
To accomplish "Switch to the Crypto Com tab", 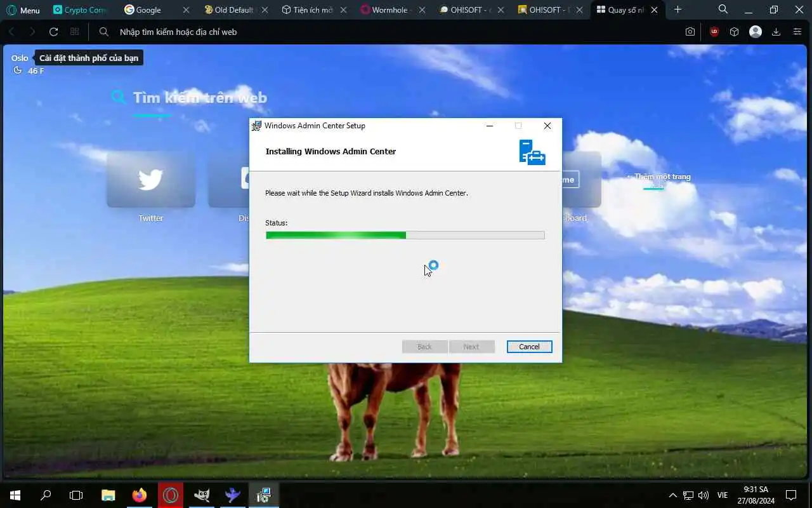I will click(x=79, y=10).
